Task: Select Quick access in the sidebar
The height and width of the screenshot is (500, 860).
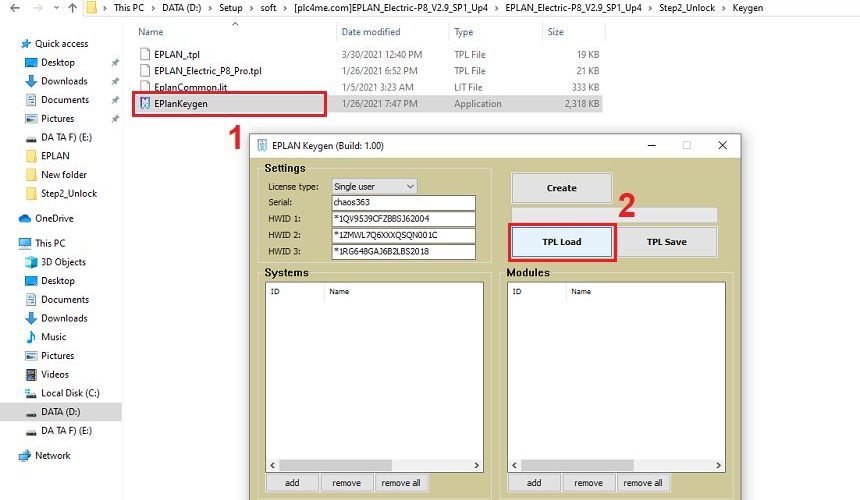Action: click(61, 44)
